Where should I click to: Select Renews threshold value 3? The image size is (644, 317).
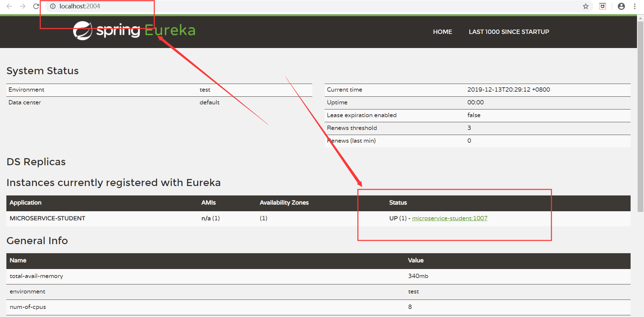coord(469,128)
